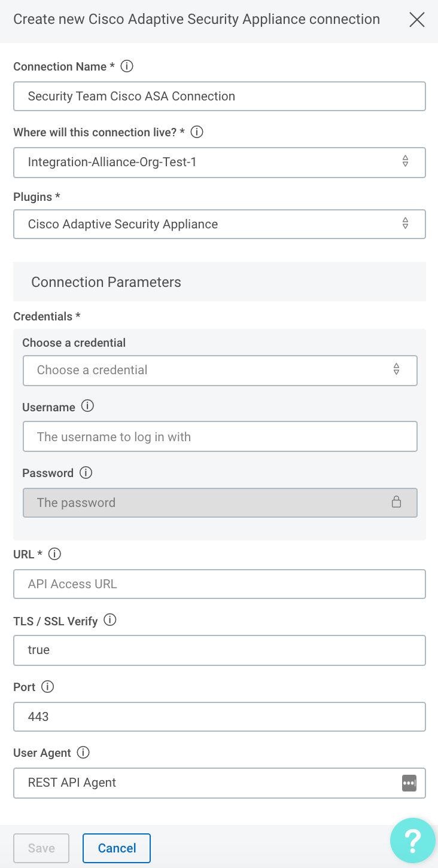Click the ellipsis icon in User Agent field

(409, 783)
